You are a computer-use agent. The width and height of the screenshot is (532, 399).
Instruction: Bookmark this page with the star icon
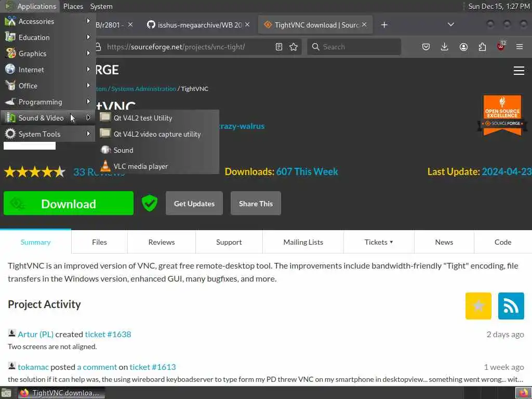(x=294, y=47)
